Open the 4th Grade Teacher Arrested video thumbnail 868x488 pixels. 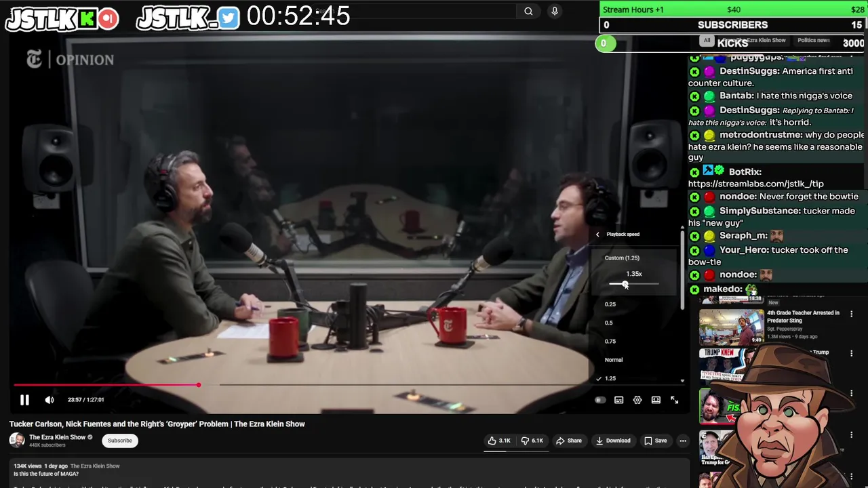(731, 327)
